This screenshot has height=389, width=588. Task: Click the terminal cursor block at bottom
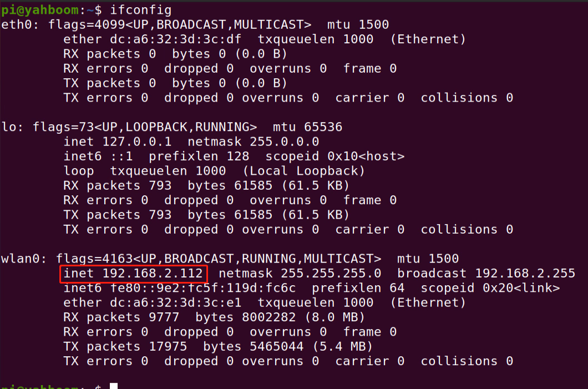[x=114, y=386]
